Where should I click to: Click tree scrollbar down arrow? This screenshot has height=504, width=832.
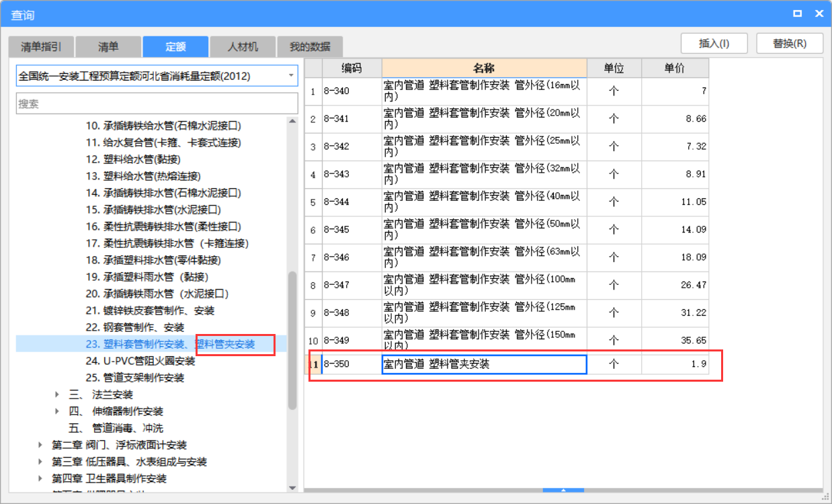(292, 488)
